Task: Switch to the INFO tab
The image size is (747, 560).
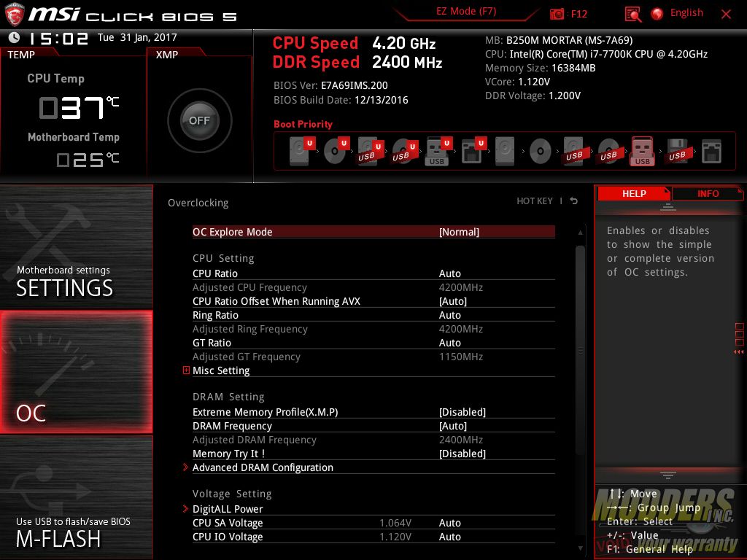Action: pyautogui.click(x=708, y=193)
